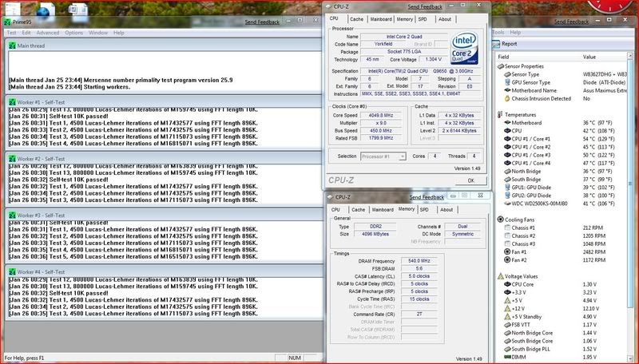Switch to Mainboard tab in top CPU-Z
The image size is (639, 364).
tap(381, 19)
